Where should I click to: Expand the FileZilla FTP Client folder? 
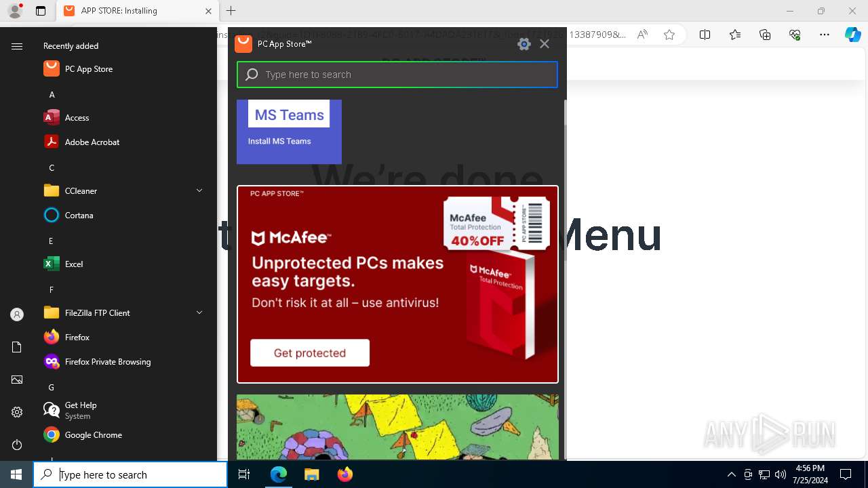pyautogui.click(x=199, y=313)
